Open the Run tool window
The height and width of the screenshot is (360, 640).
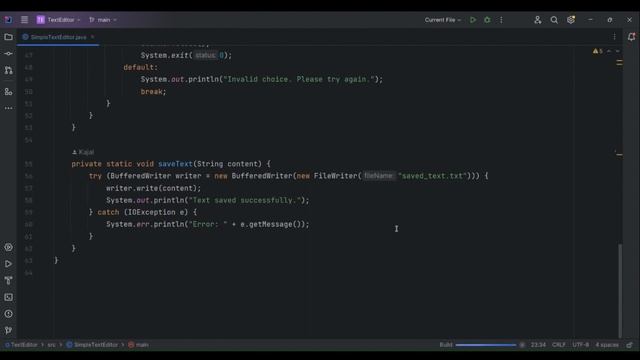click(x=8, y=264)
